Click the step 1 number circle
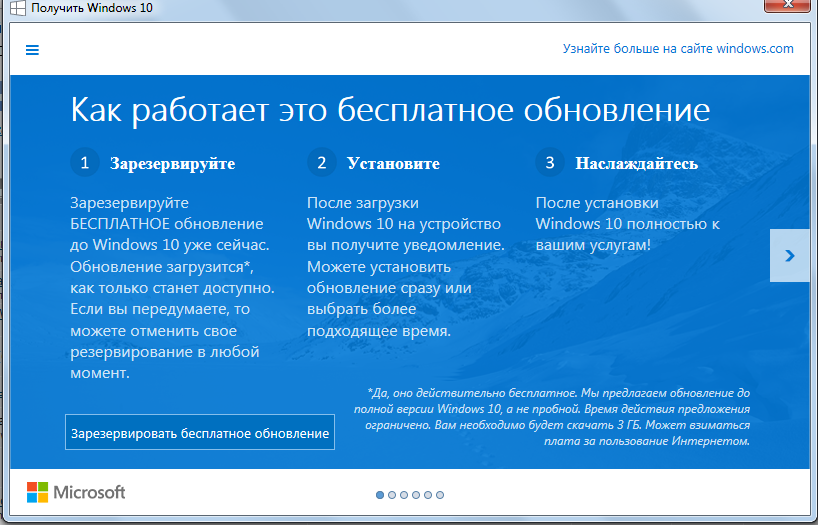818x525 pixels. tap(85, 162)
